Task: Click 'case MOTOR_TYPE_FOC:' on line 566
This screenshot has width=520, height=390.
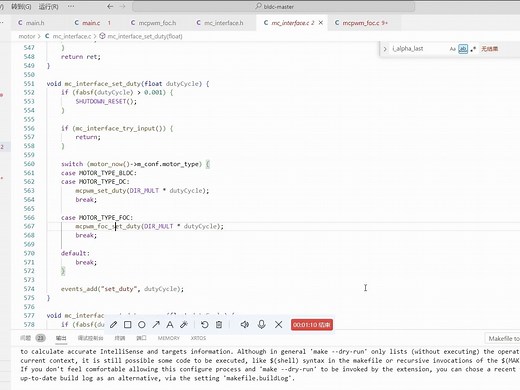Action: (x=97, y=218)
